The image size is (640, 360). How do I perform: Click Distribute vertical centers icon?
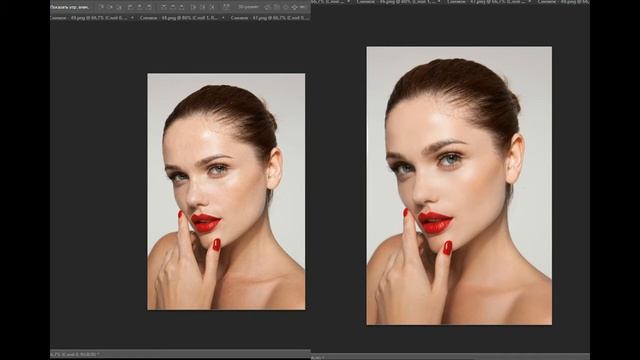point(173,7)
